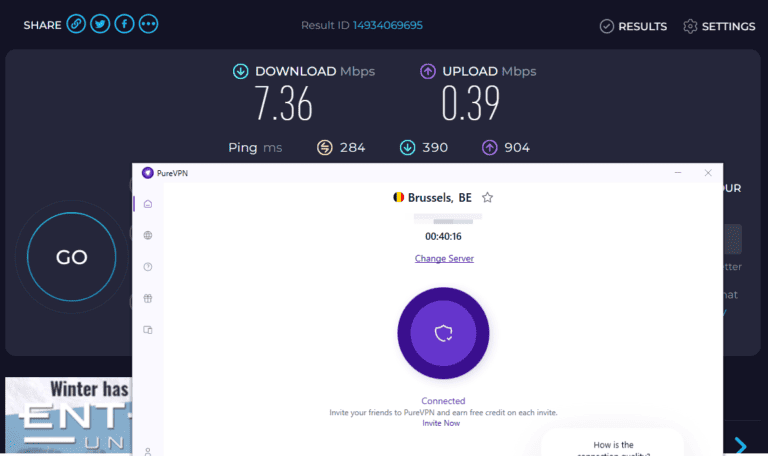This screenshot has width=768, height=456.
Task: Click the download ping icon beside 390
Action: (408, 147)
